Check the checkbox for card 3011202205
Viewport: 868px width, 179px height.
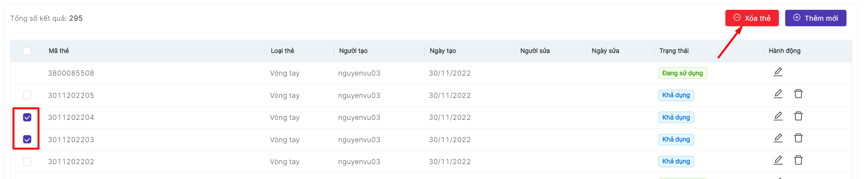[27, 95]
